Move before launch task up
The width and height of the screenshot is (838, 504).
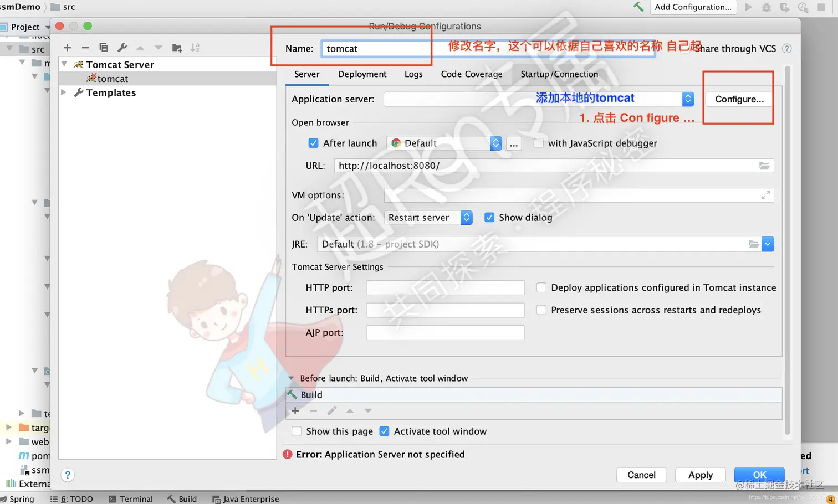tap(350, 410)
